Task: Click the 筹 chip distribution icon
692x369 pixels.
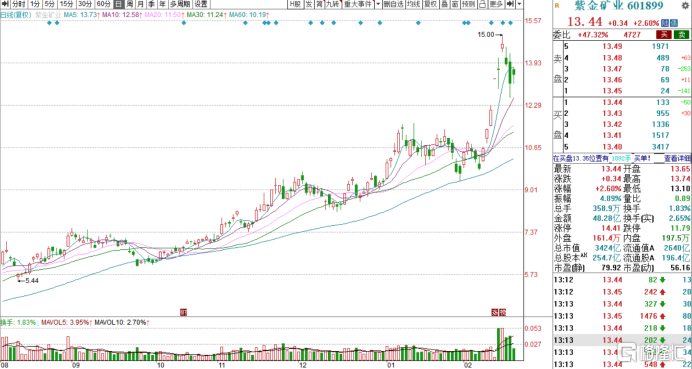Action: (x=320, y=4)
